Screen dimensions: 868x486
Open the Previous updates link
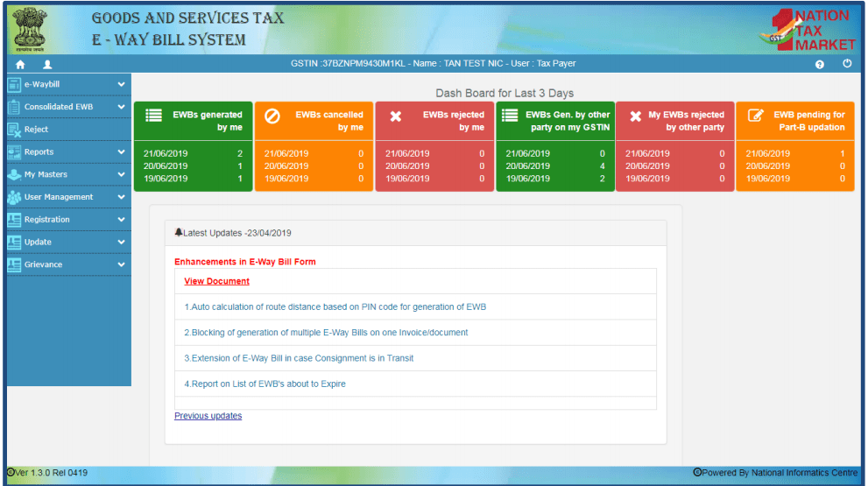click(208, 416)
